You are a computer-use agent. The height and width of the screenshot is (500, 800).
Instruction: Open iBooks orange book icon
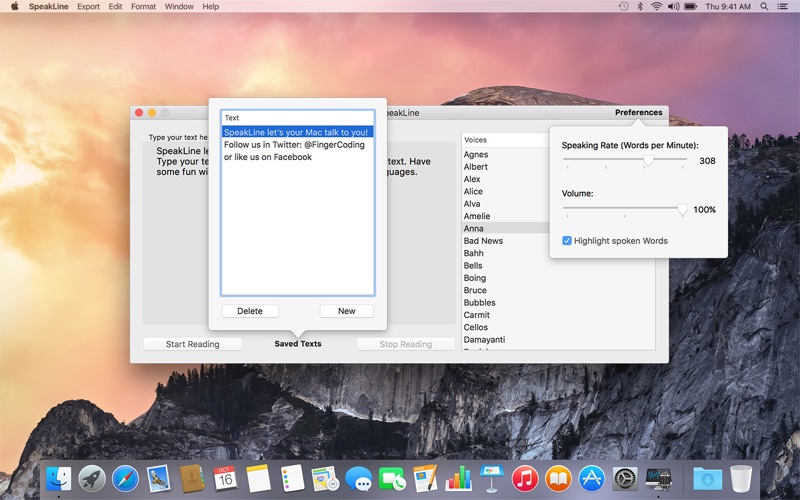[x=558, y=479]
